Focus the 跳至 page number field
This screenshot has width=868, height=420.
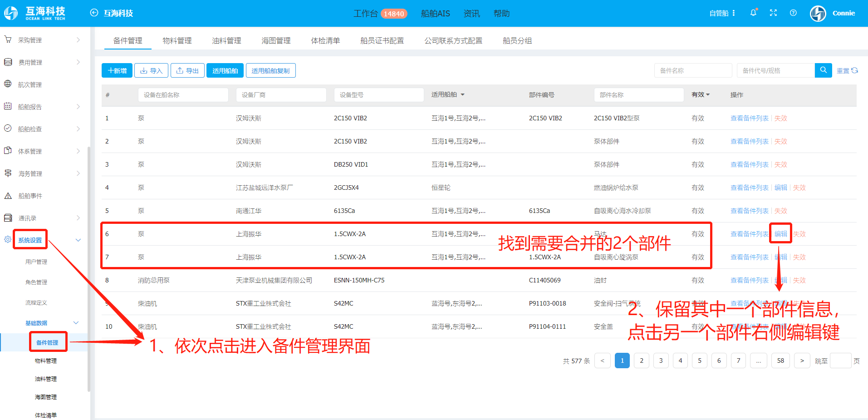point(840,361)
